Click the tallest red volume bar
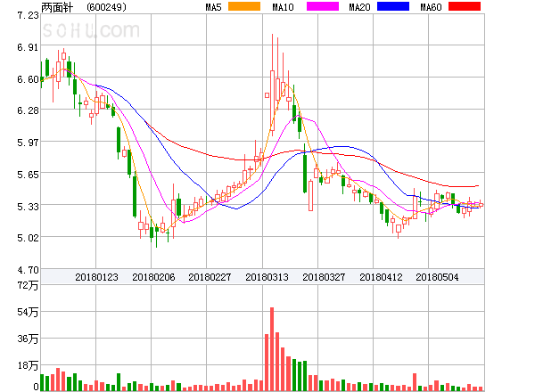Screen dimensions: 535x392 coord(272,349)
